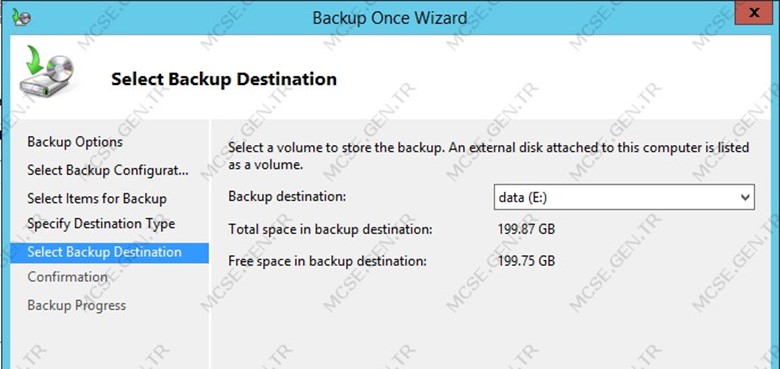Image resolution: width=780 pixels, height=369 pixels.
Task: Go to the Backup Options step
Action: click(x=75, y=142)
